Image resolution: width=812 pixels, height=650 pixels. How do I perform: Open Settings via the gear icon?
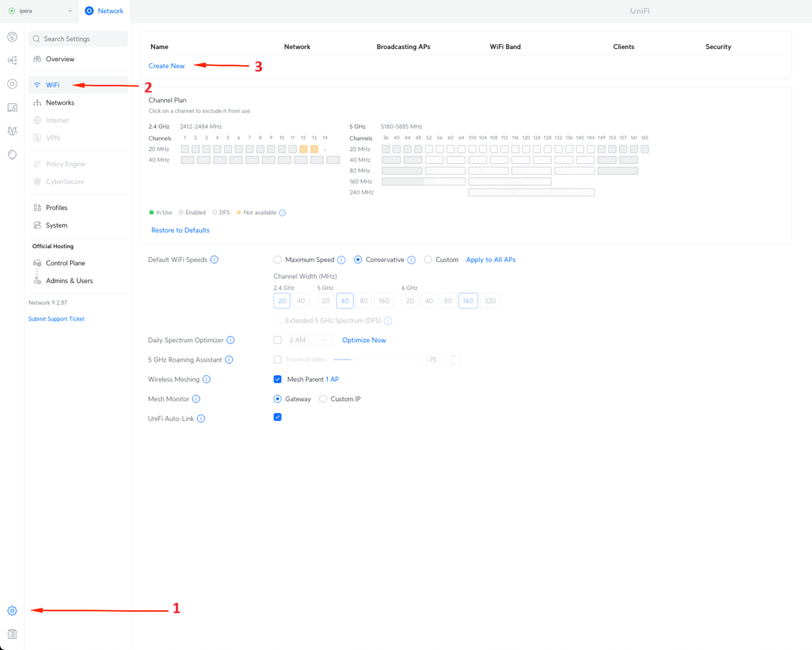coord(12,610)
